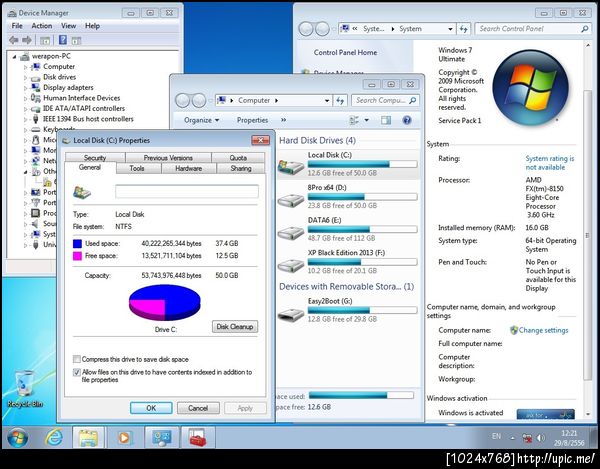Expand the Disk drives node
Image resolution: width=600 pixels, height=469 pixels.
coord(25,78)
